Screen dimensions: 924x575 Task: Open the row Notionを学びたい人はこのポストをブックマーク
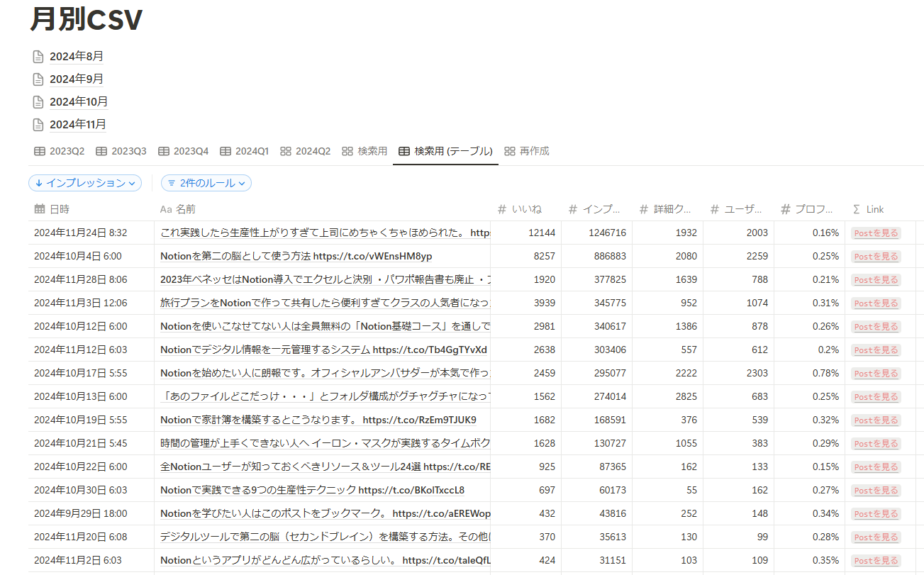pos(325,513)
